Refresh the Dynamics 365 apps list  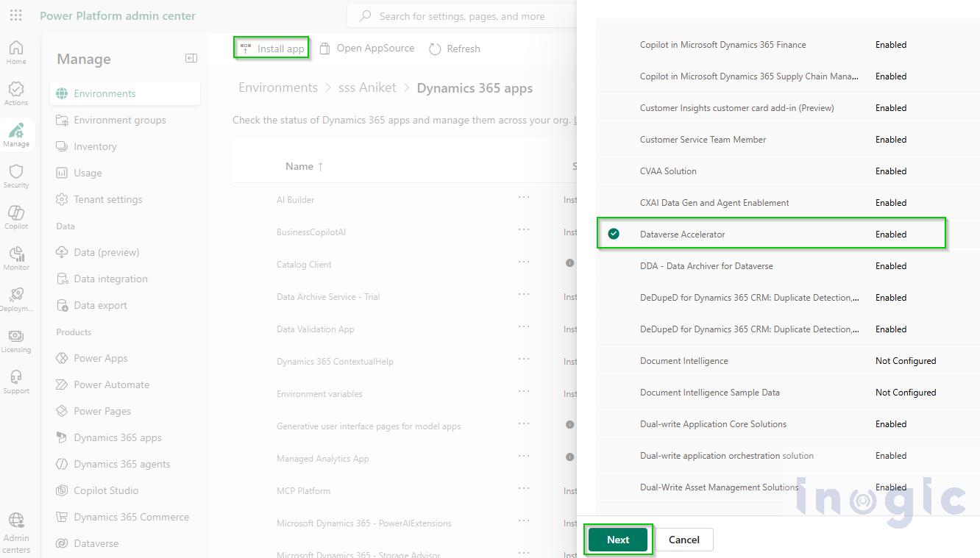[x=455, y=49]
